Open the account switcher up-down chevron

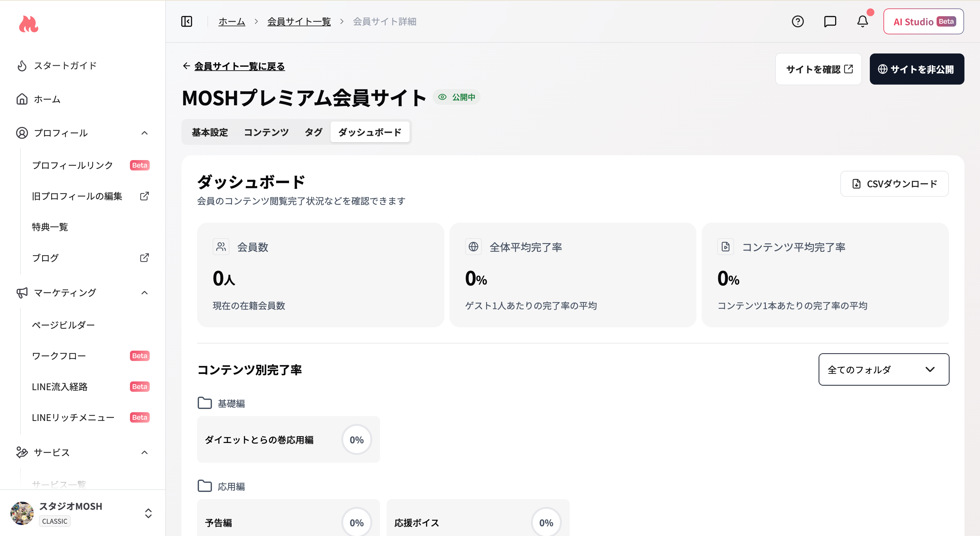pos(148,513)
